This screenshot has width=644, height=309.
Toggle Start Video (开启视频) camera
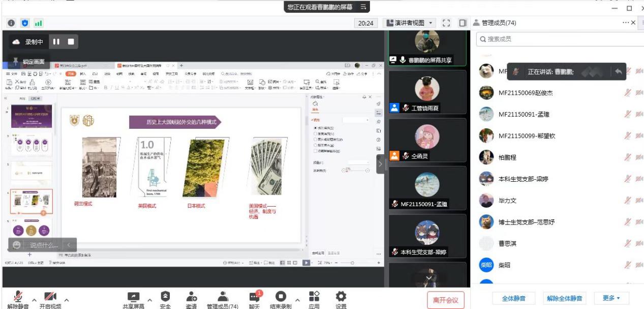pos(50,297)
